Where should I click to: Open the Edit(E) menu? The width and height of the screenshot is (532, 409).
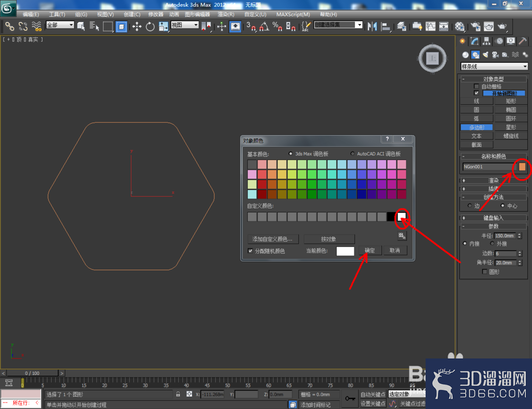point(30,14)
